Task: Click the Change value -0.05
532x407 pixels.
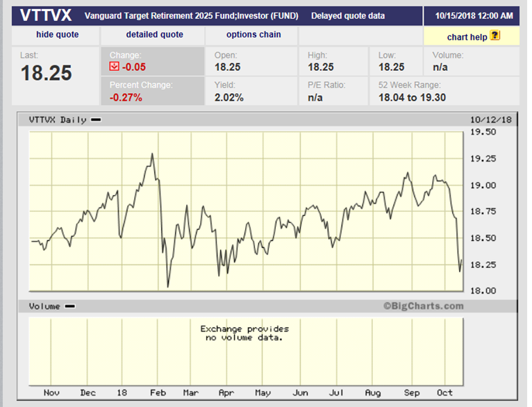Action: [133, 67]
